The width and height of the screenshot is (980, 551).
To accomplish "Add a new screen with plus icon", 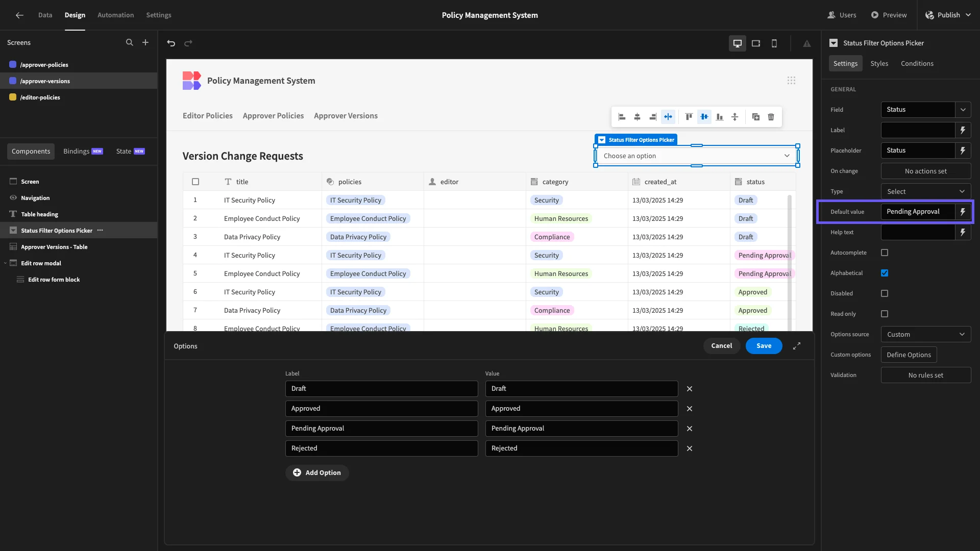I will tap(145, 43).
